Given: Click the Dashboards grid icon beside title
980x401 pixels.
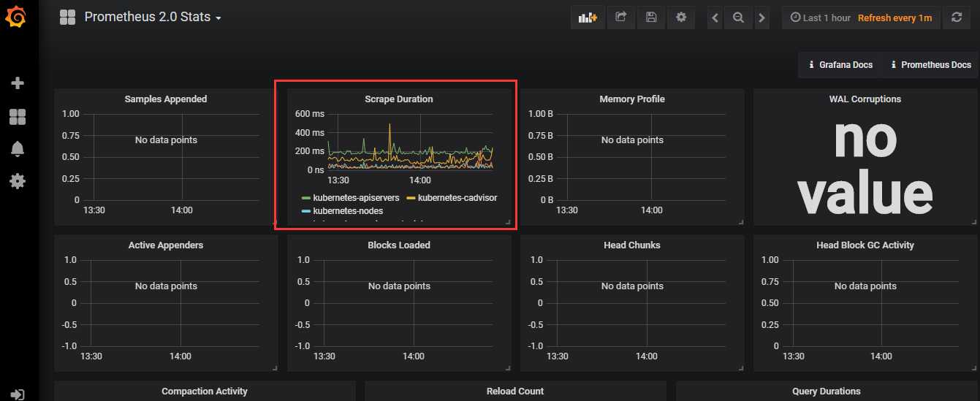Looking at the screenshot, I should 68,17.
